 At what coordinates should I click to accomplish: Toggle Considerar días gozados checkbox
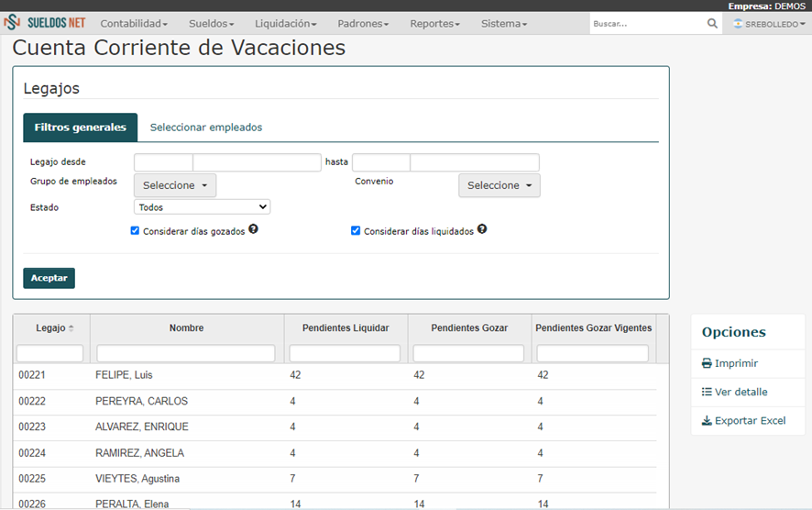135,230
